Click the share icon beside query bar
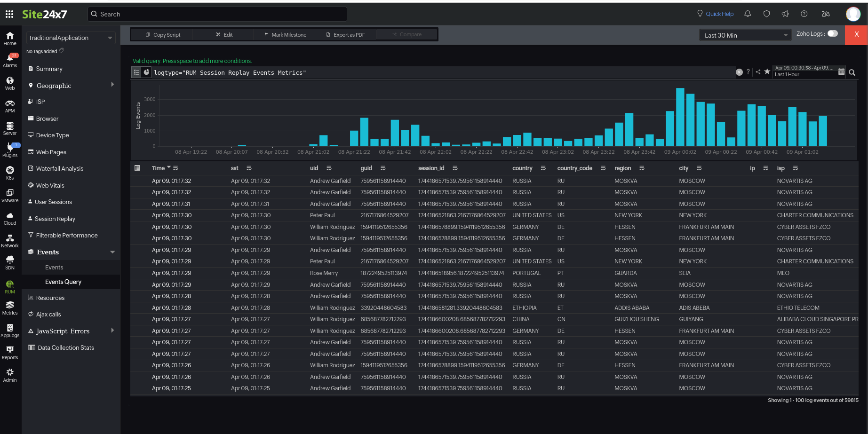This screenshot has height=434, width=868. pyautogui.click(x=758, y=72)
